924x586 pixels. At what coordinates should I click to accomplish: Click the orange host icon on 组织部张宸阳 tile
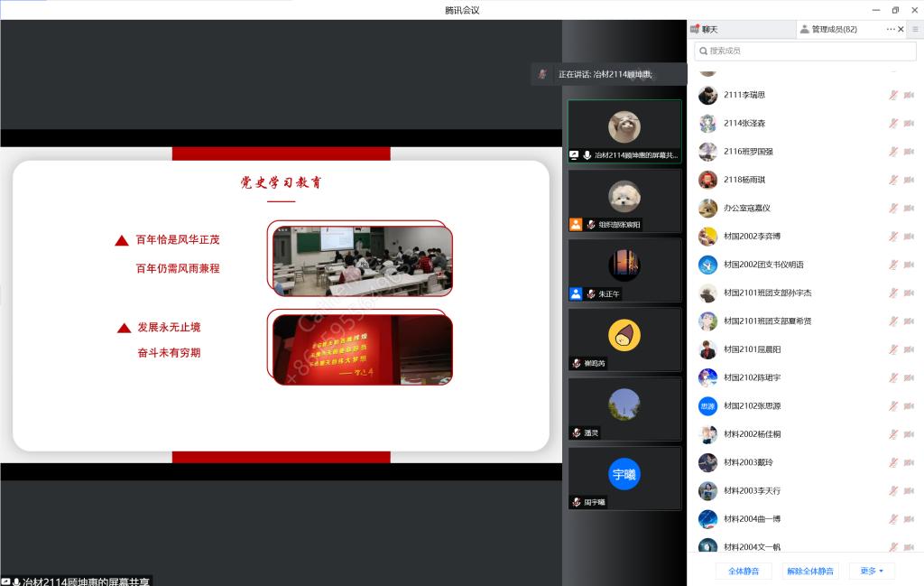(x=576, y=225)
